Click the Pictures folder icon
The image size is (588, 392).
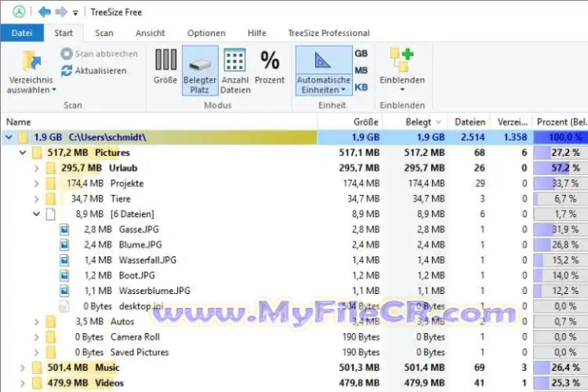pyautogui.click(x=37, y=153)
